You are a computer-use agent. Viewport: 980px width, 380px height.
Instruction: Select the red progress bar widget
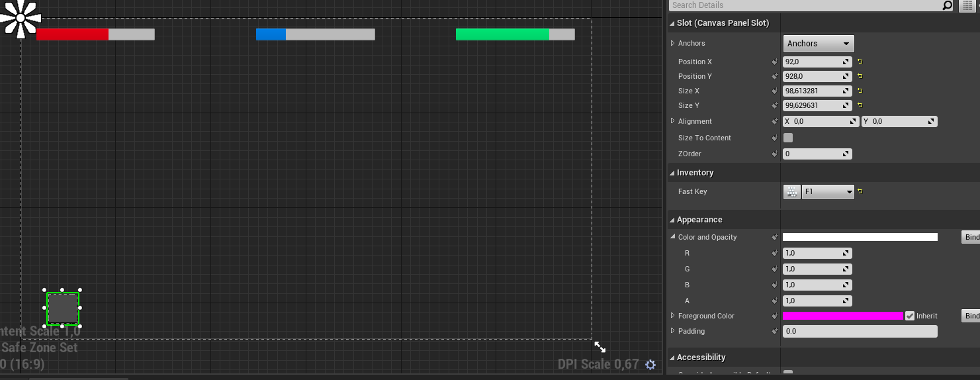pyautogui.click(x=95, y=34)
